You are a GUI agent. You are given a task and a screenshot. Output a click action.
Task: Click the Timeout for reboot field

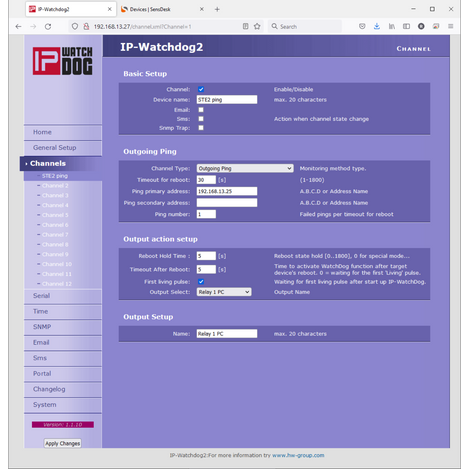[x=206, y=180]
